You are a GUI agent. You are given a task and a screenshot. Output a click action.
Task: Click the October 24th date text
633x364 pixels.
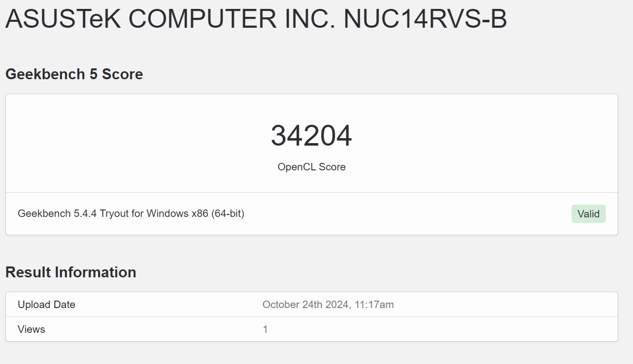point(292,305)
